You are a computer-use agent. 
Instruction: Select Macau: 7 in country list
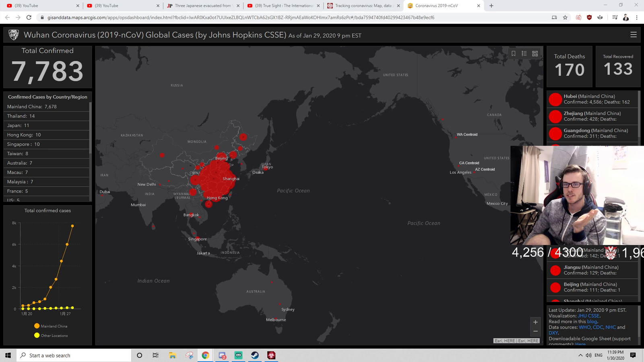point(46,172)
